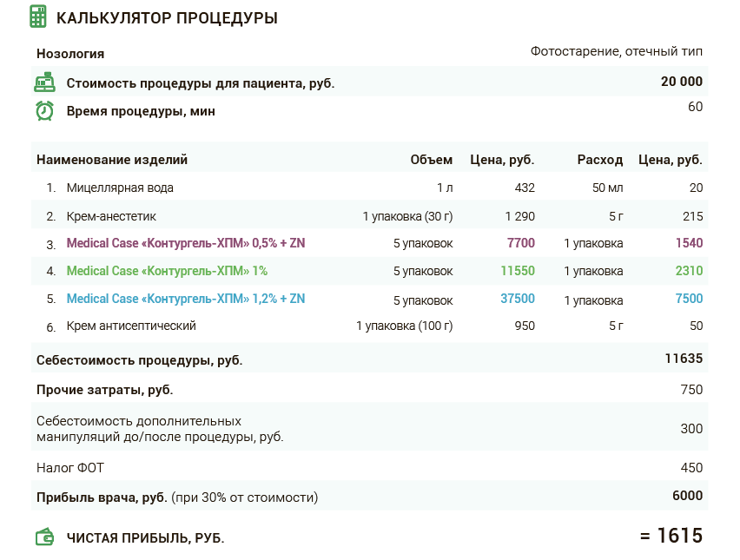Click the micellar water price 432
Viewport: 740px width, 560px height.
(x=525, y=188)
